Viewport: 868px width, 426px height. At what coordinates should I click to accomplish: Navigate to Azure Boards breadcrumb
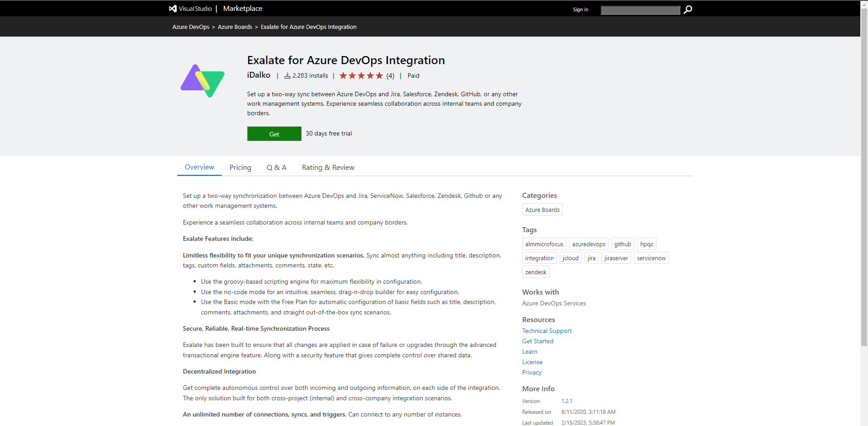tap(235, 27)
